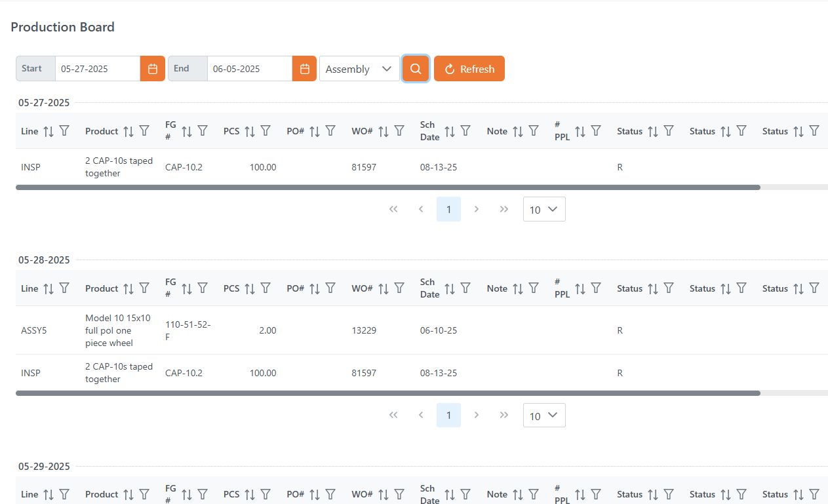Filter Note column in the 05-27-2025 table
Image resolution: width=828 pixels, height=504 pixels.
[x=534, y=131]
